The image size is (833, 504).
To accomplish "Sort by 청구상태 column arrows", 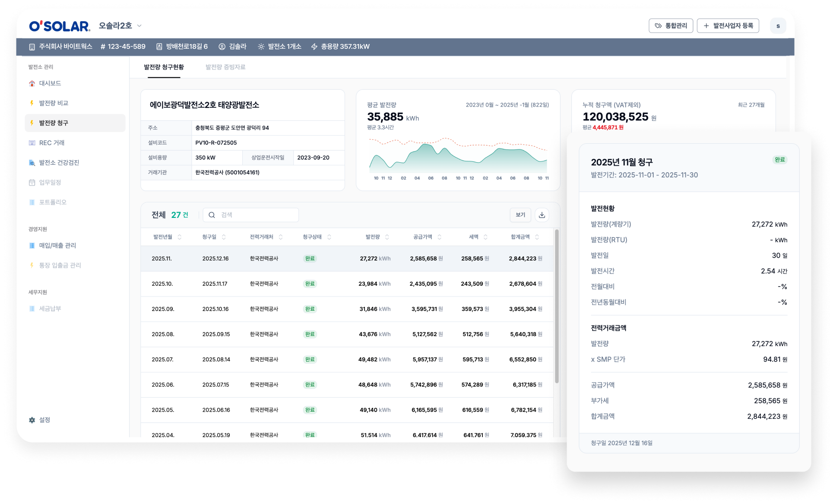I will [x=329, y=237].
